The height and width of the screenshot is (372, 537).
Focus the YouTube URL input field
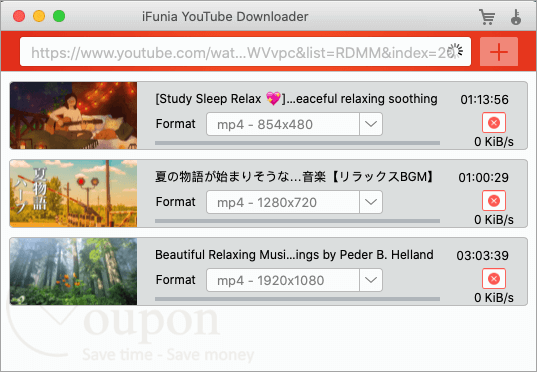(x=245, y=52)
